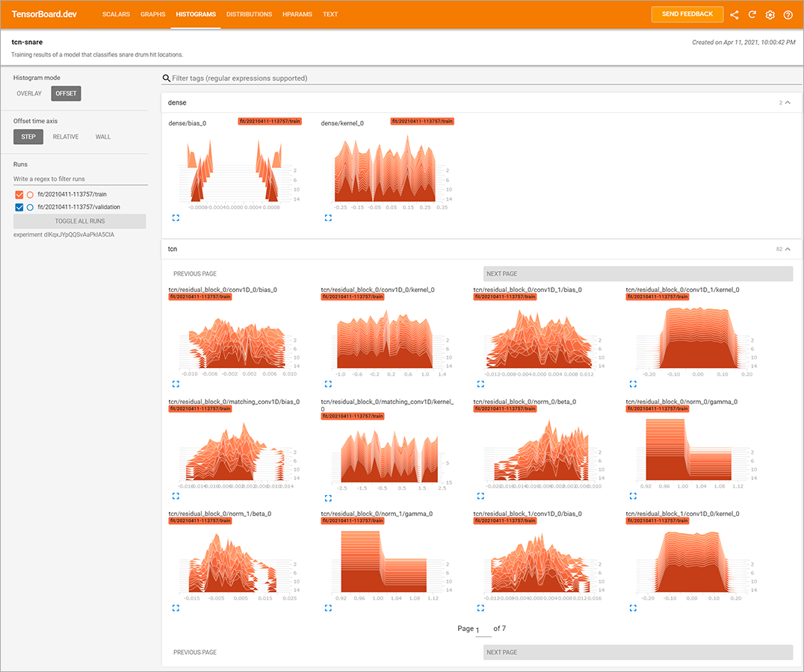The image size is (804, 672).
Task: Open the DISTRIBUTIONS tab
Action: [x=249, y=14]
